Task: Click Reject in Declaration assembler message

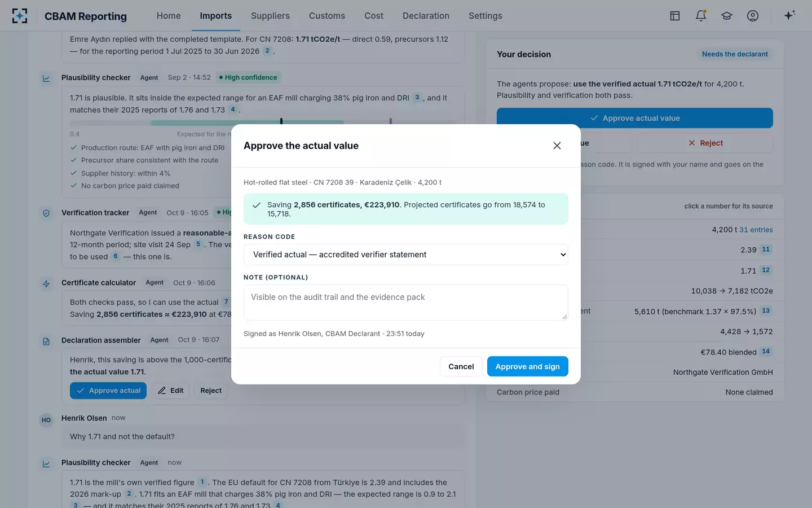Action: pyautogui.click(x=211, y=391)
